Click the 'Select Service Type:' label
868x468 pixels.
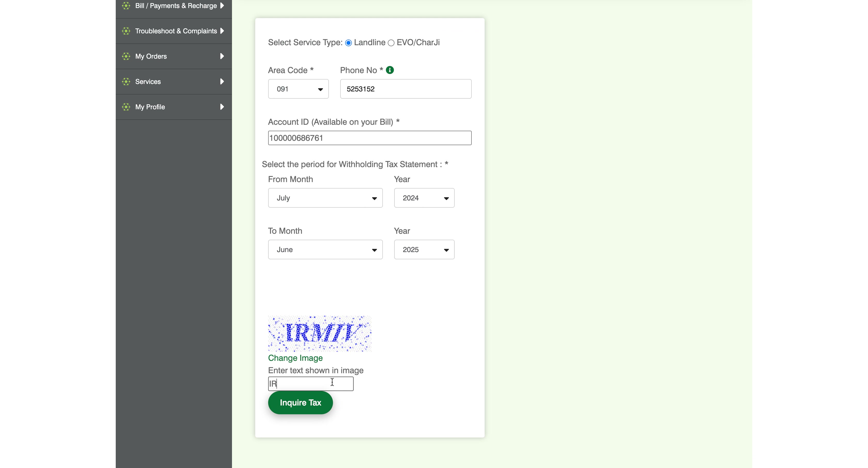[x=305, y=42]
